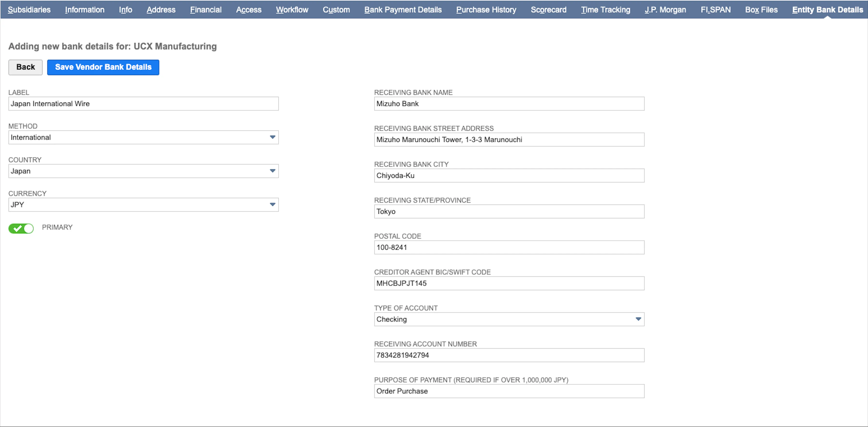Select the Access tab
The width and height of the screenshot is (868, 427).
point(249,10)
